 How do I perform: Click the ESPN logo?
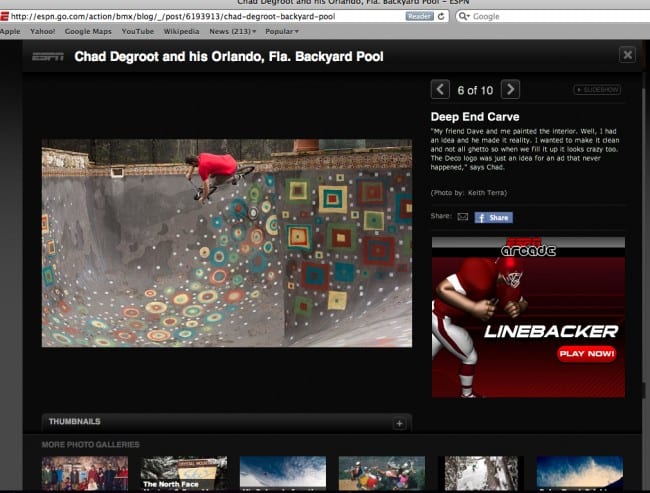pos(48,56)
